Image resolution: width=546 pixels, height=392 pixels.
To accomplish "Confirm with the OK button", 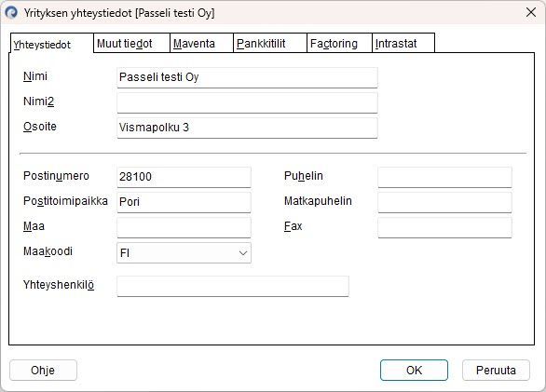I will [414, 370].
